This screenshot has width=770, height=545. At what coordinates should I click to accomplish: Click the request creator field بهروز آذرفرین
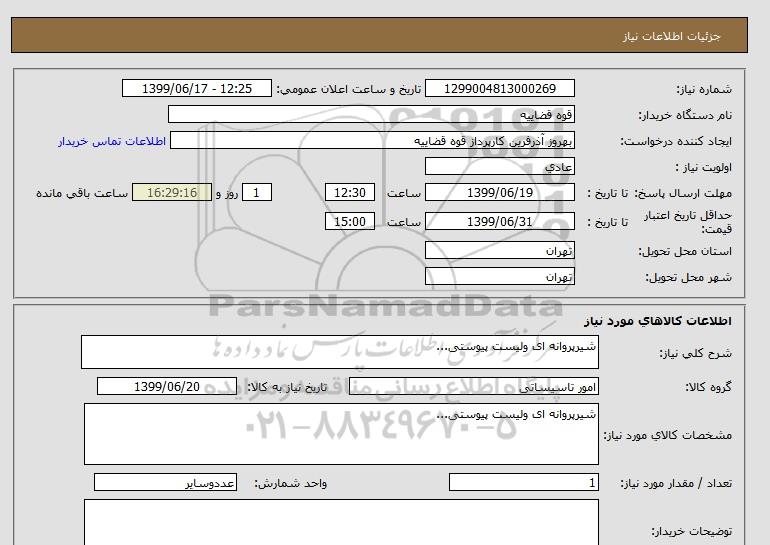click(372, 140)
